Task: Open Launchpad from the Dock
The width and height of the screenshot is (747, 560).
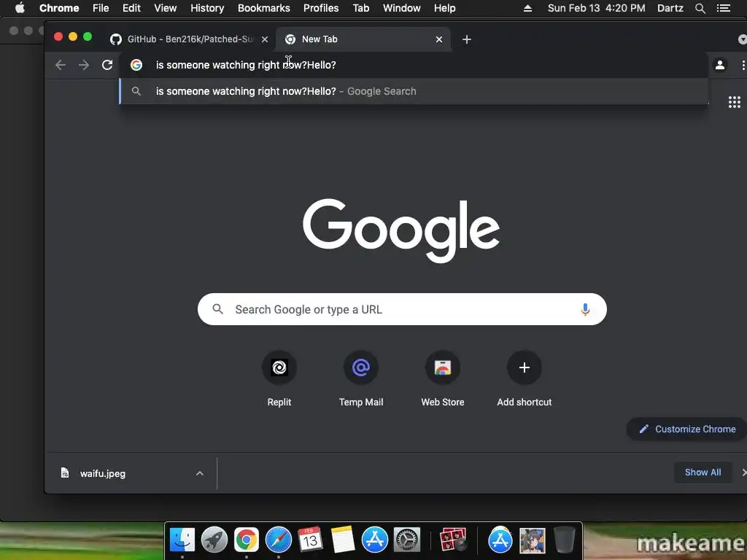Action: pos(214,540)
